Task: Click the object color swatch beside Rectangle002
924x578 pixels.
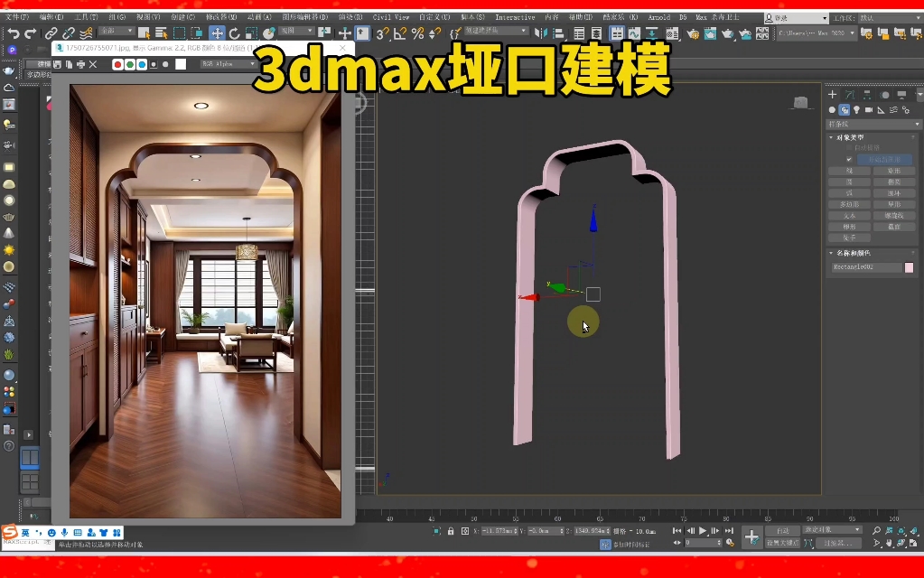Action: pos(910,268)
